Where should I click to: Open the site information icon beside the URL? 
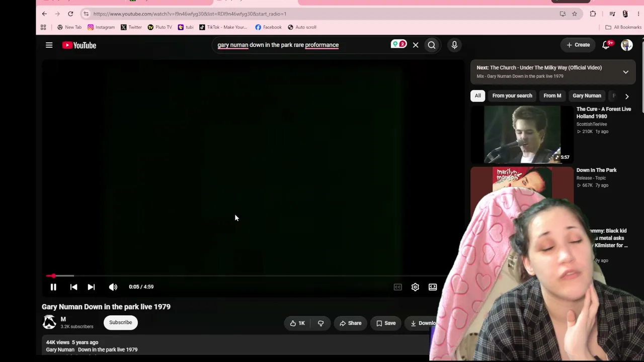[86, 14]
